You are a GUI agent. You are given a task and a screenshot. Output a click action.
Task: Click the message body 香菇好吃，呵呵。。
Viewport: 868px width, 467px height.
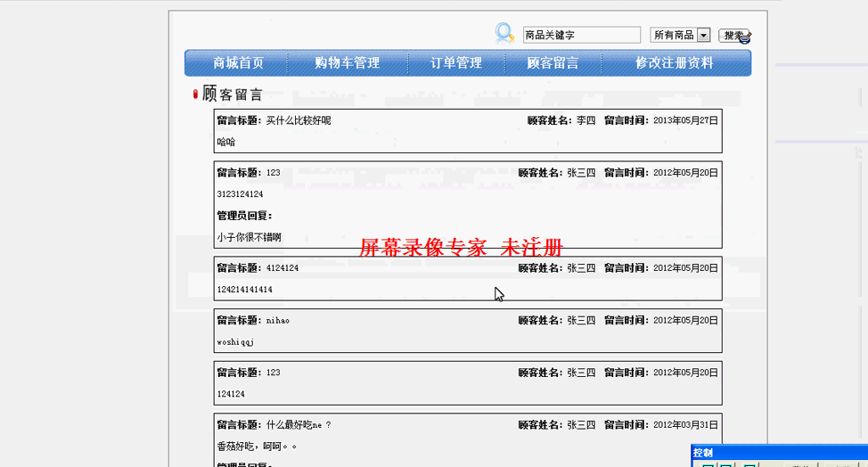[x=257, y=447]
